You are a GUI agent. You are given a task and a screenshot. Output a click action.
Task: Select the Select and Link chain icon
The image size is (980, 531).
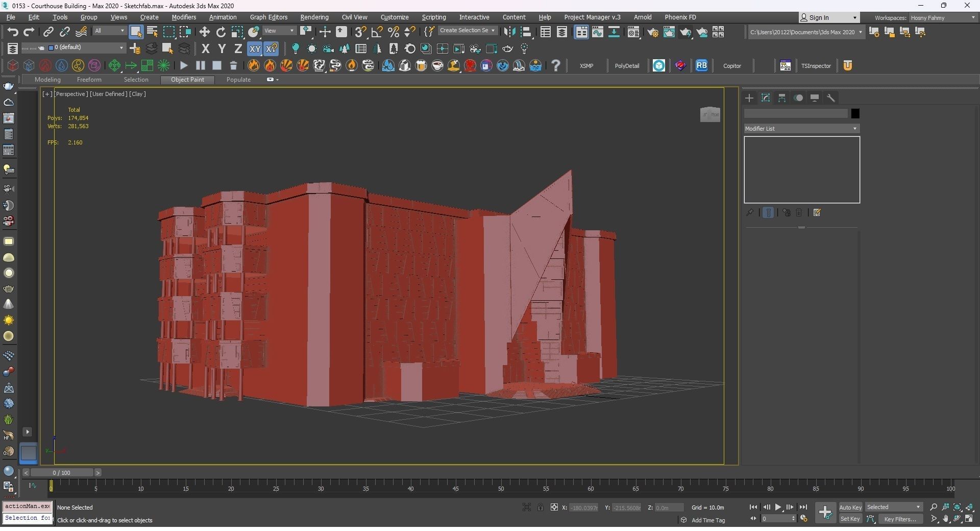point(48,32)
